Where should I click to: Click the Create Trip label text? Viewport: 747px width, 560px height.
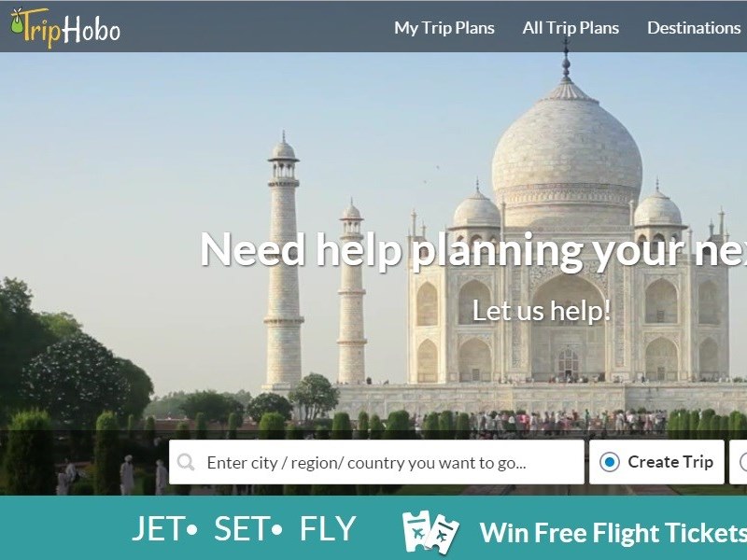670,462
